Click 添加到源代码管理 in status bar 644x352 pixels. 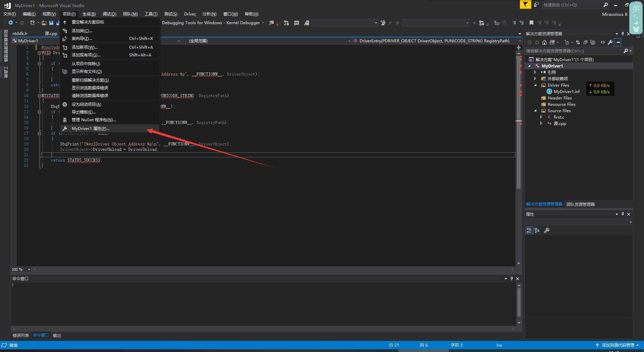click(x=618, y=345)
